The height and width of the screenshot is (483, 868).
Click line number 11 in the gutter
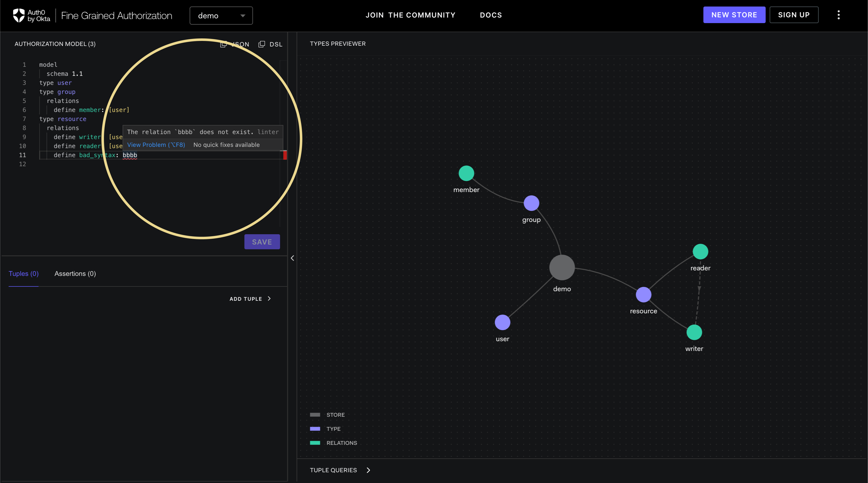tap(22, 155)
